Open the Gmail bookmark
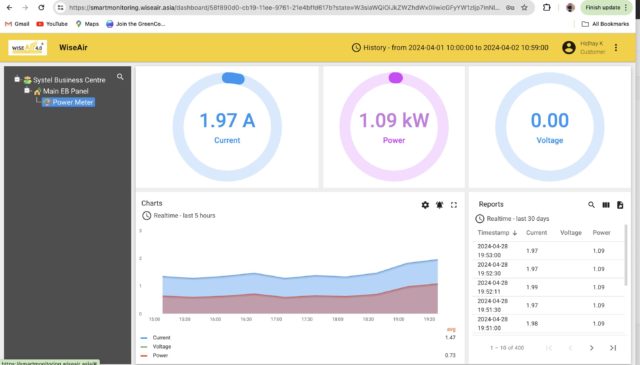640x365 pixels. [17, 24]
